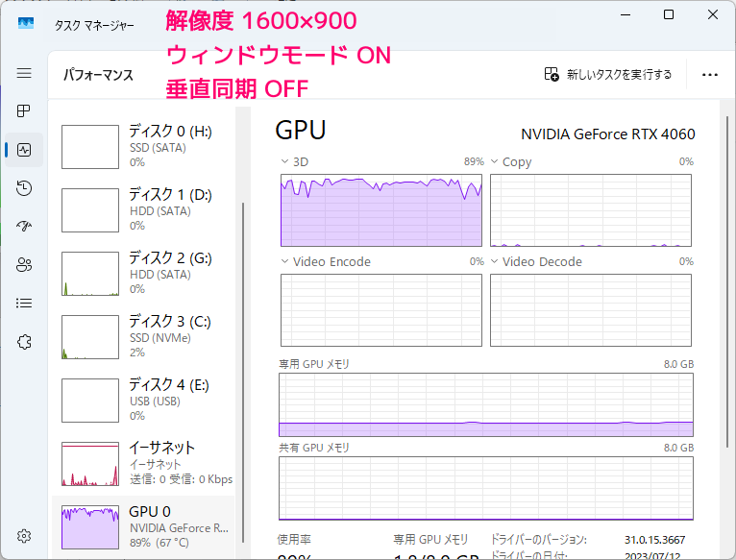Screen dimensions: 736x560
Task: Select the GPU 0 item
Action: point(143,526)
